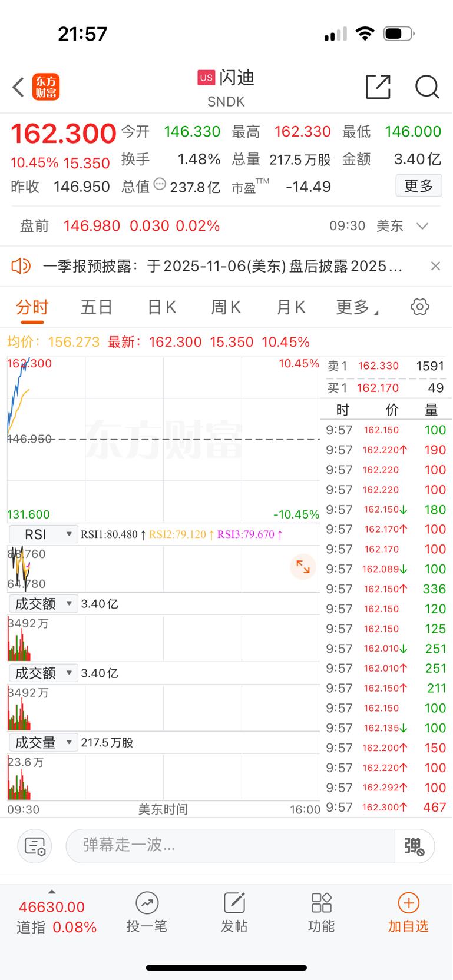Tap the 投一笔 icon
This screenshot has height=980, width=453.
pyautogui.click(x=147, y=903)
